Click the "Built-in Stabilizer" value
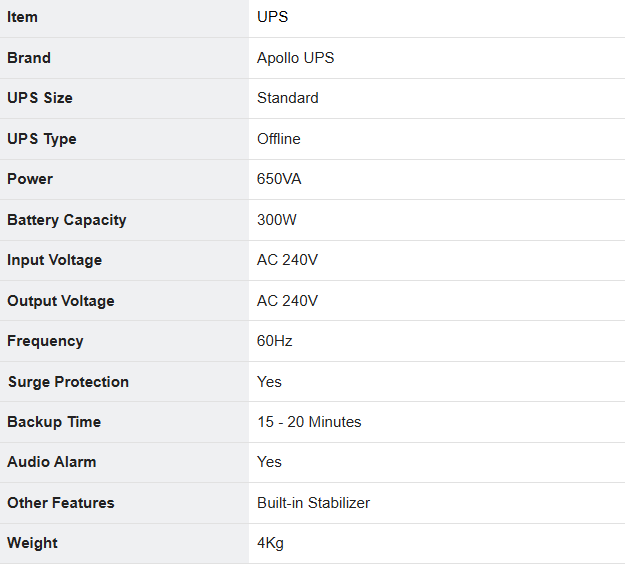The height and width of the screenshot is (564, 625). (x=313, y=503)
